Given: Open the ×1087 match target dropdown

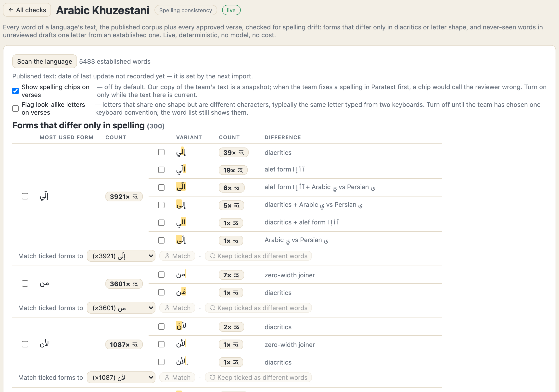Looking at the screenshot, I should (x=121, y=377).
